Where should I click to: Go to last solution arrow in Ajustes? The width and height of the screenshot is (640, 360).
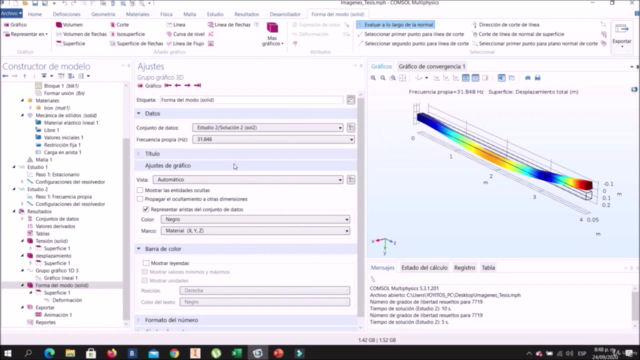click(198, 86)
